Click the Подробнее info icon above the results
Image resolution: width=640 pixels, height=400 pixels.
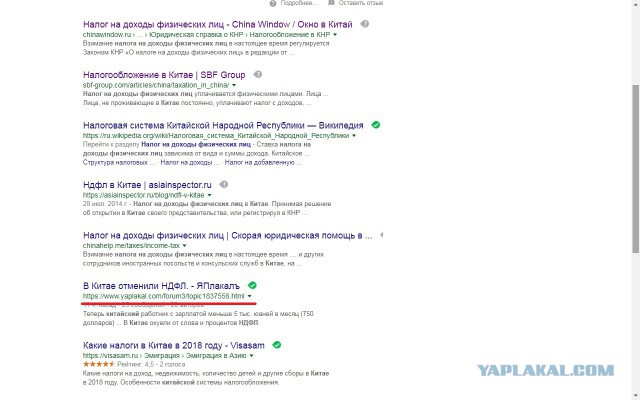[273, 3]
